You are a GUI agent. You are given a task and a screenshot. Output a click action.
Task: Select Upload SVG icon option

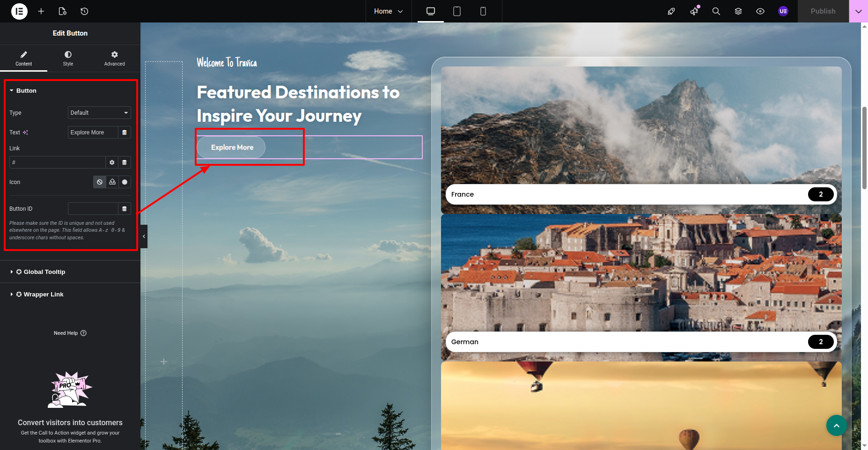point(112,182)
